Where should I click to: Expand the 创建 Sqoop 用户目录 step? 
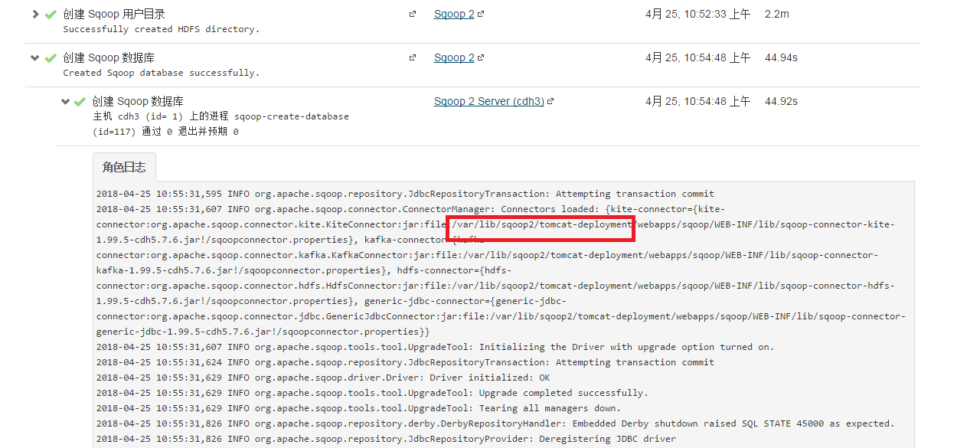click(x=35, y=14)
